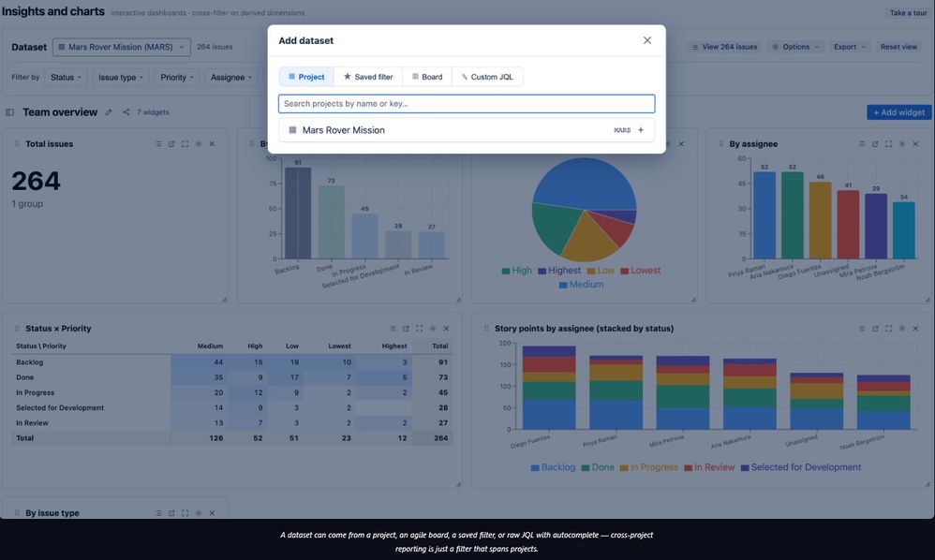The image size is (935, 560).
Task: Click the Add widget button
Action: (x=898, y=112)
